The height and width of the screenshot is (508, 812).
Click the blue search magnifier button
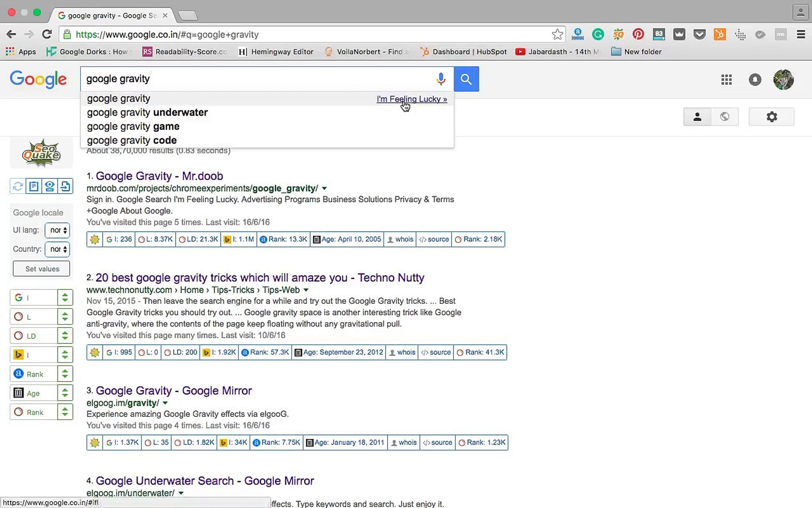click(466, 79)
